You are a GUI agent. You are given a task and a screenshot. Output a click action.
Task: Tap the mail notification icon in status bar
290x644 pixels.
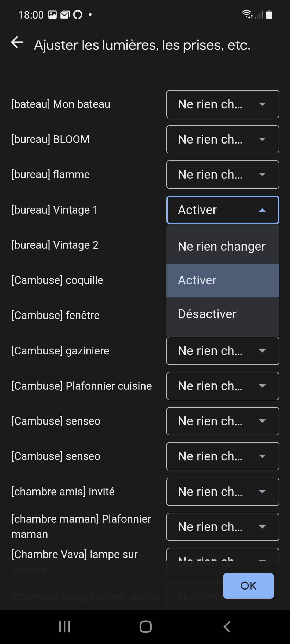65,14
